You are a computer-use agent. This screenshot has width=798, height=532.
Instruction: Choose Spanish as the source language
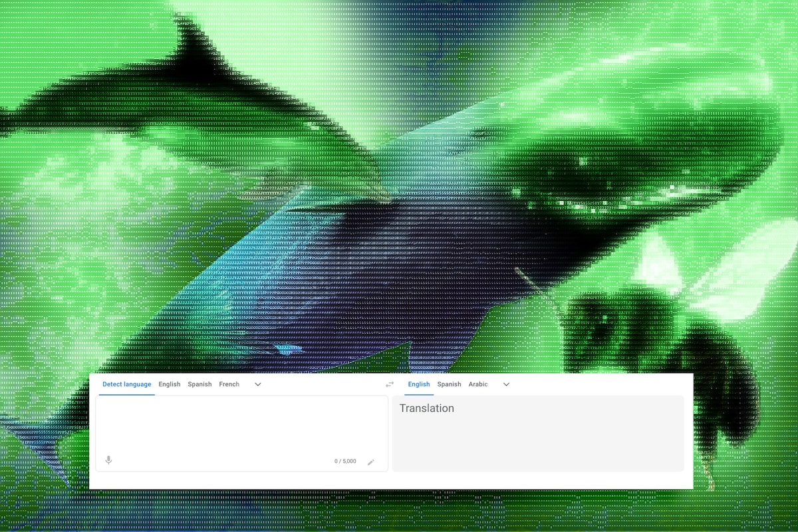point(199,384)
